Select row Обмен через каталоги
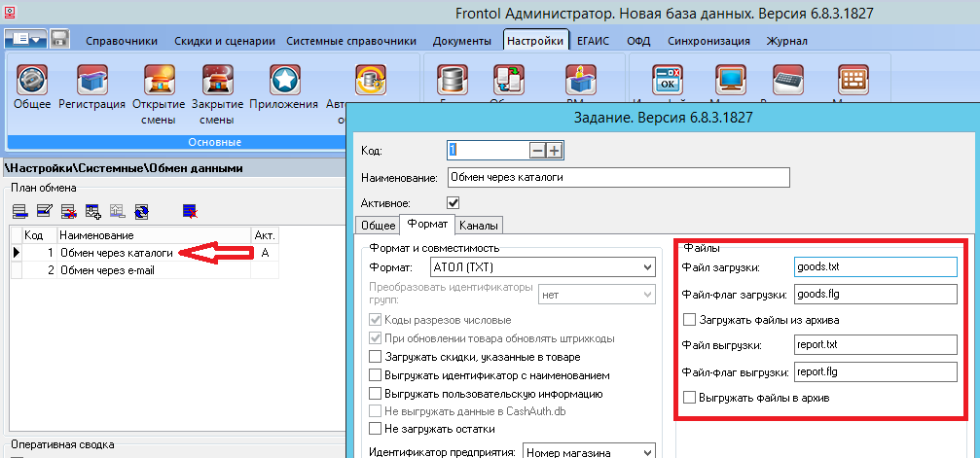Image resolution: width=980 pixels, height=458 pixels. point(144,253)
